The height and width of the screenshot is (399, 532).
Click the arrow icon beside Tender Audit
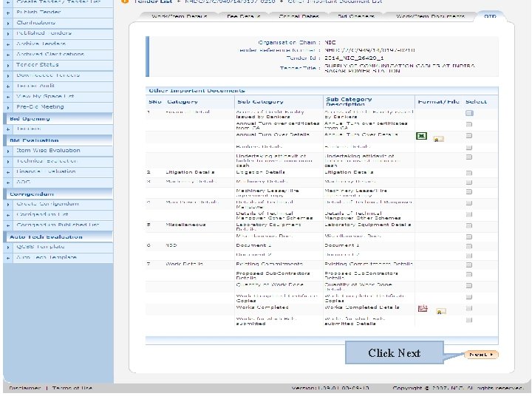click(8, 86)
